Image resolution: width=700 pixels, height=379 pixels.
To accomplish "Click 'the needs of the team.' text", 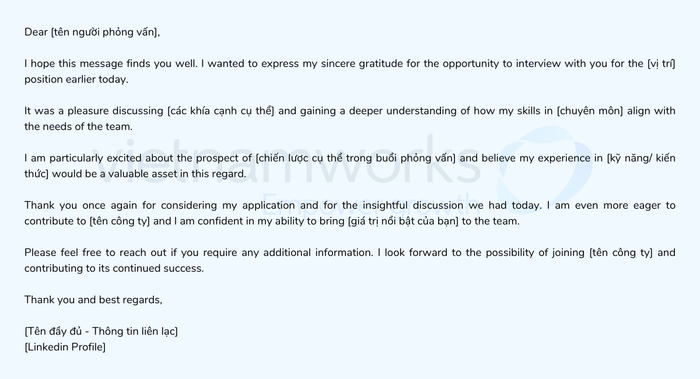I will (79, 127).
